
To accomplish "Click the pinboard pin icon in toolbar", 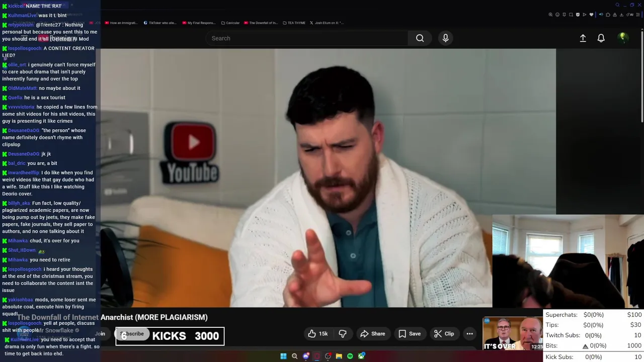I will [x=564, y=15].
